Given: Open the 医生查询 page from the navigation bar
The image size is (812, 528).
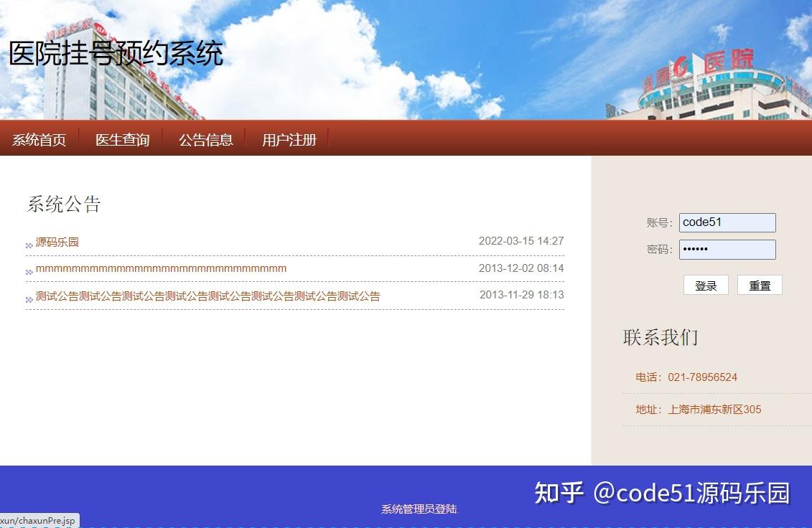Looking at the screenshot, I should tap(122, 140).
